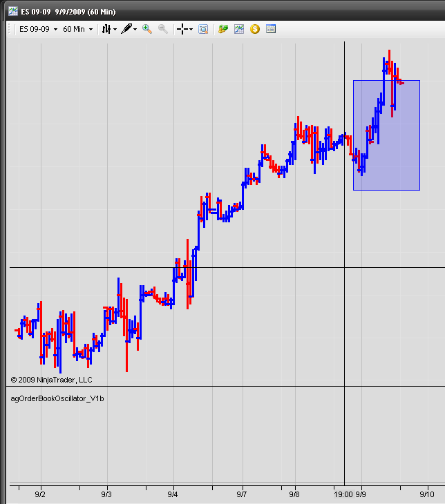Click the 9/7 date axis label
This screenshot has width=445, height=504.
click(x=242, y=494)
